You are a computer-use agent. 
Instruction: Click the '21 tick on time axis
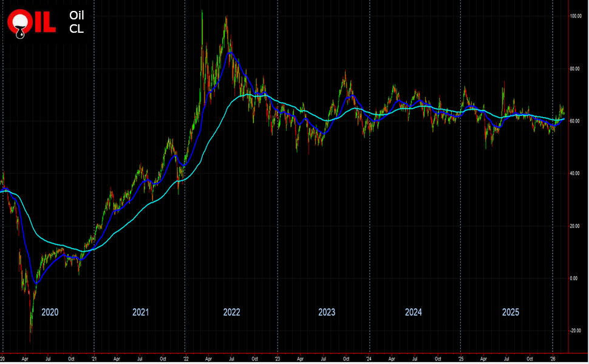click(x=94, y=359)
